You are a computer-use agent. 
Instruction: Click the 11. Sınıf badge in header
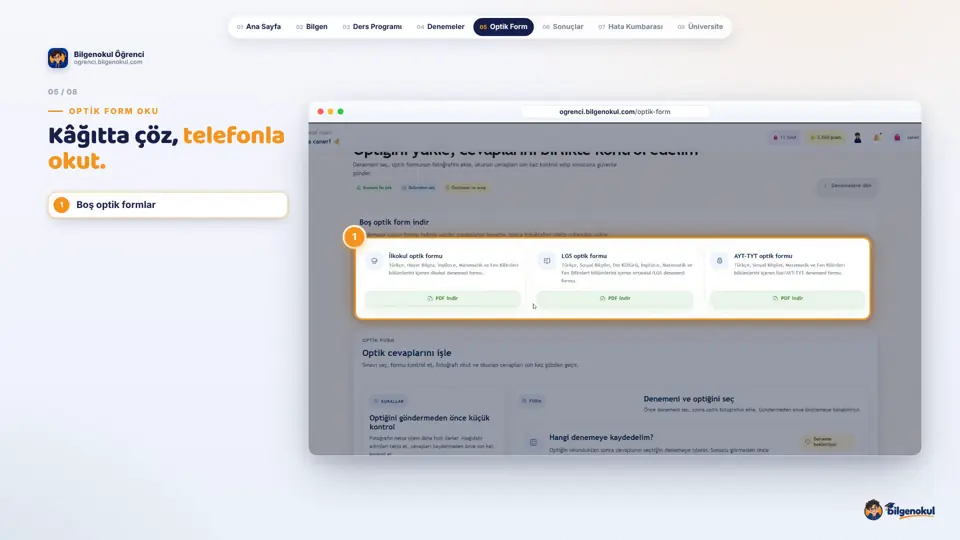(x=785, y=138)
